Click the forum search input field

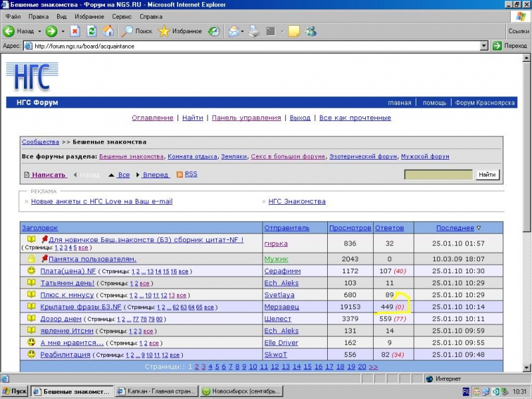438,175
